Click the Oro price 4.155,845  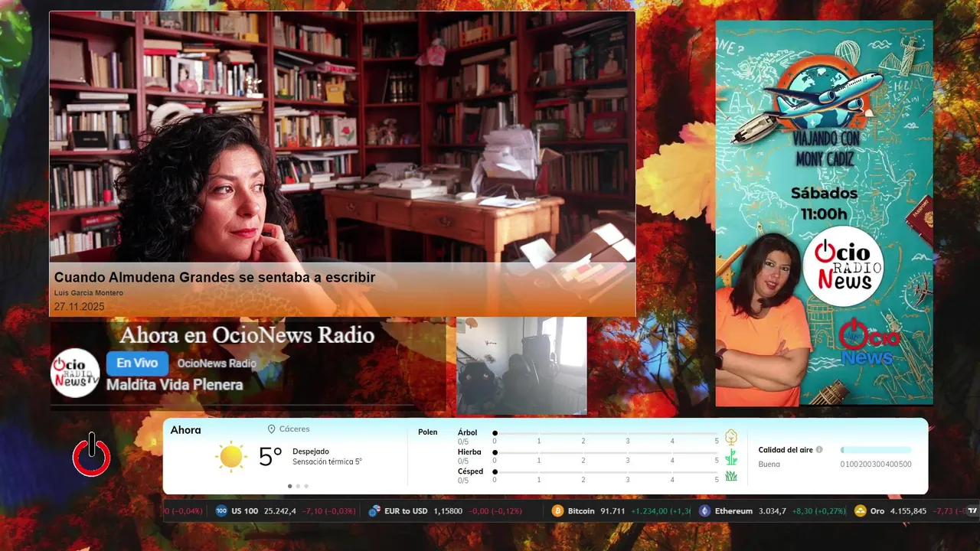pyautogui.click(x=908, y=511)
